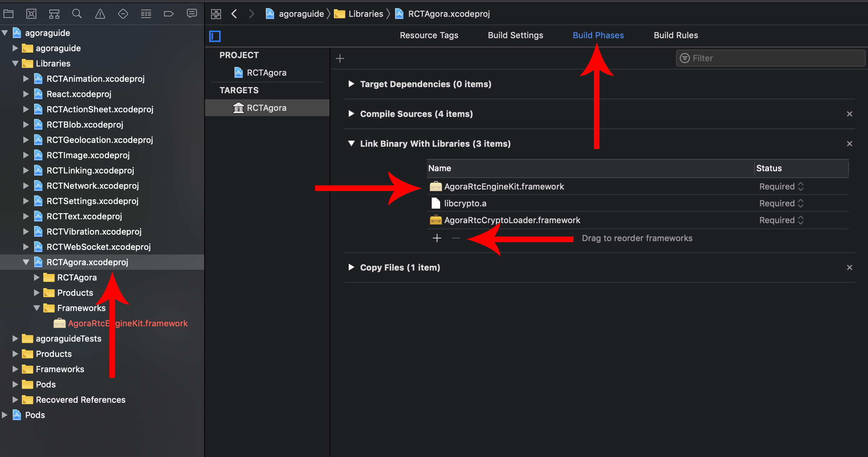Collapse Link Binary With Libraries section
Screen dimensions: 868x457
tap(351, 144)
